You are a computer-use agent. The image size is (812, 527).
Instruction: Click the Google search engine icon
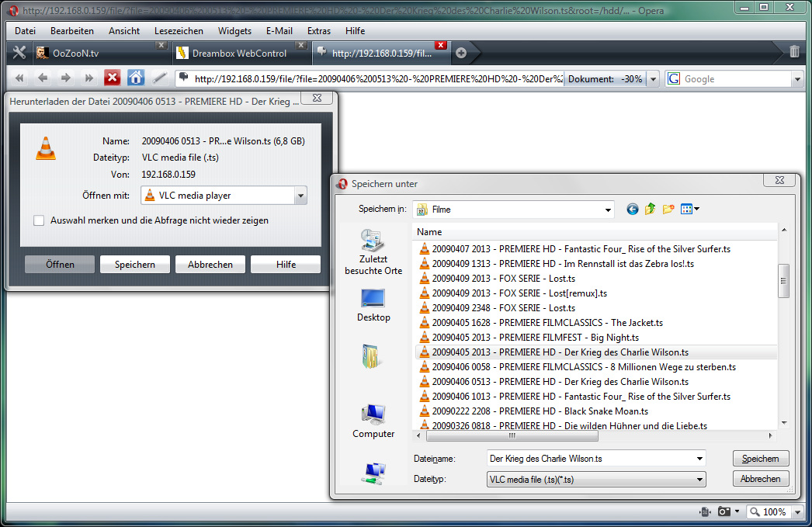[x=674, y=78]
